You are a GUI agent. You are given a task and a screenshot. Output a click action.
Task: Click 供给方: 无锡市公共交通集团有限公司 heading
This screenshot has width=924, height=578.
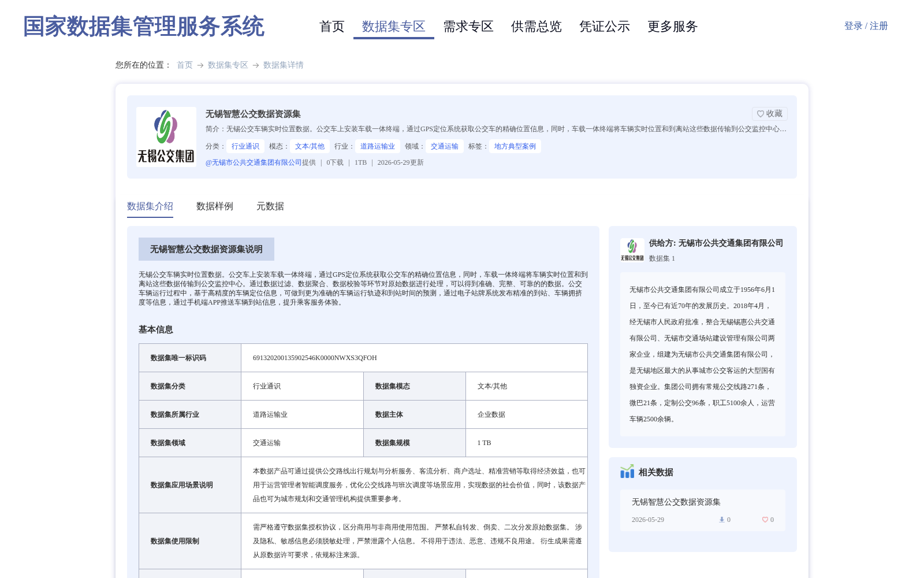pos(716,243)
